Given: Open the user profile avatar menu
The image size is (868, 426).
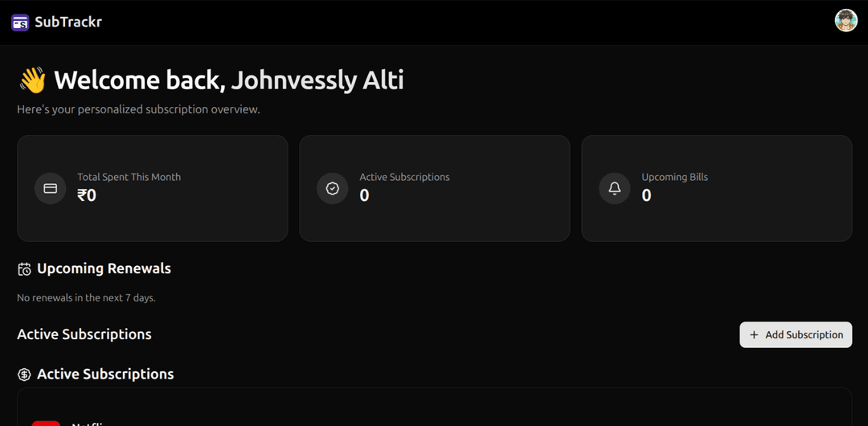Looking at the screenshot, I should click(x=845, y=21).
